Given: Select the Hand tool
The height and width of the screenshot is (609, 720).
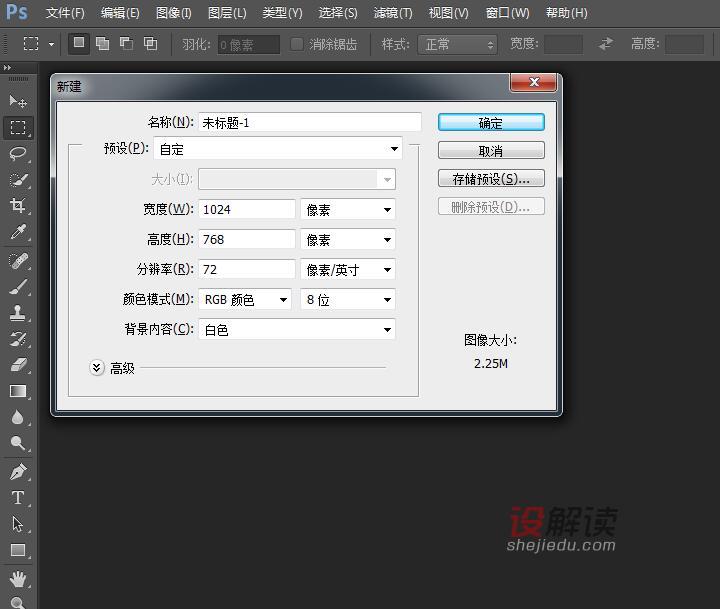Looking at the screenshot, I should point(18,578).
